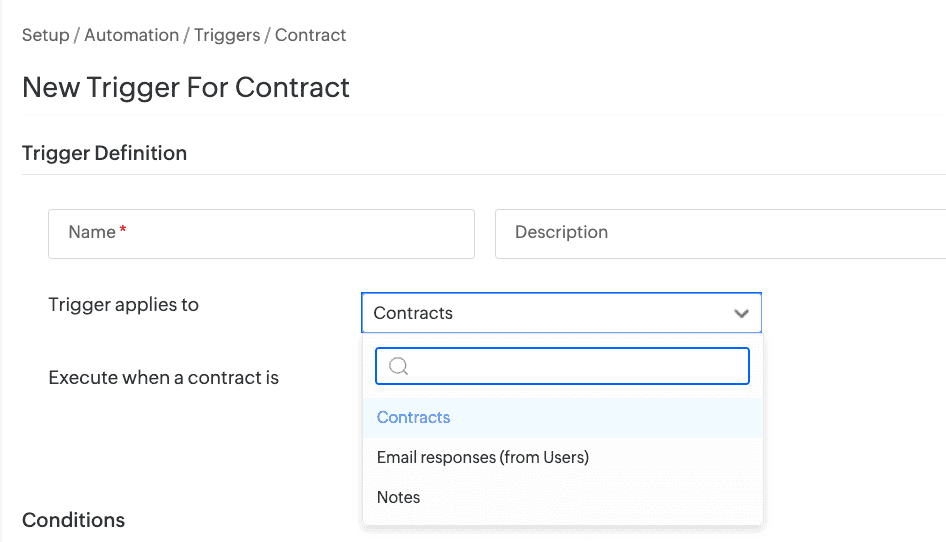The height and width of the screenshot is (542, 946).
Task: Click the Execute when a contract is label
Action: pos(164,378)
